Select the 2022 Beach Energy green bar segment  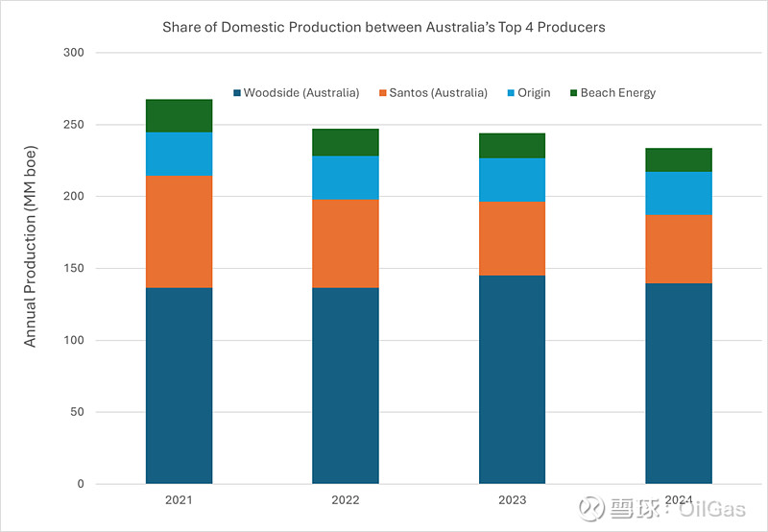[x=346, y=142]
